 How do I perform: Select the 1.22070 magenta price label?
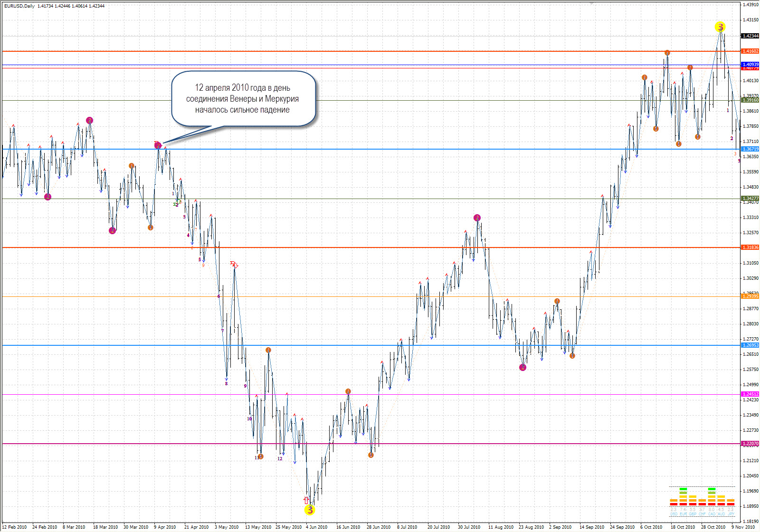coord(750,444)
